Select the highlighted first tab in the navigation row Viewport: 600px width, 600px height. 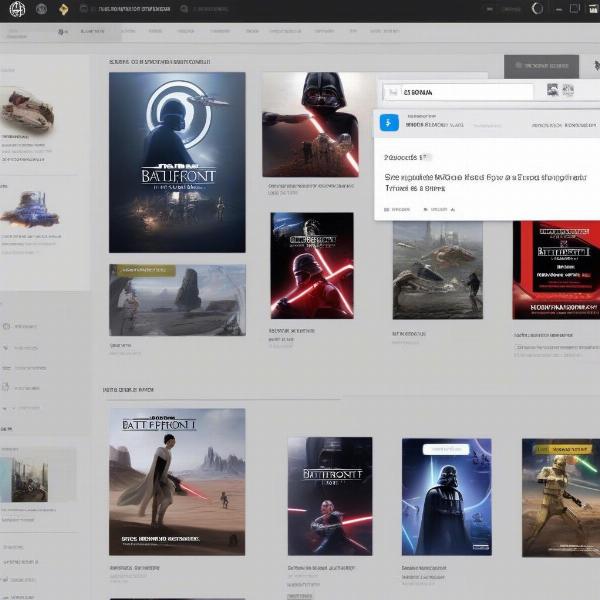point(92,32)
